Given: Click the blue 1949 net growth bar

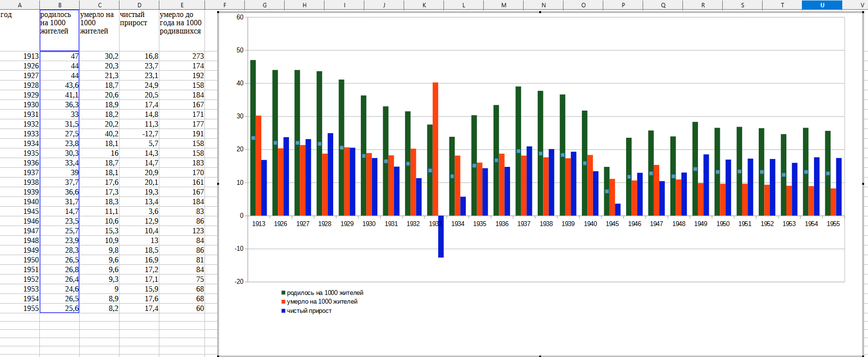Looking at the screenshot, I should (706, 185).
